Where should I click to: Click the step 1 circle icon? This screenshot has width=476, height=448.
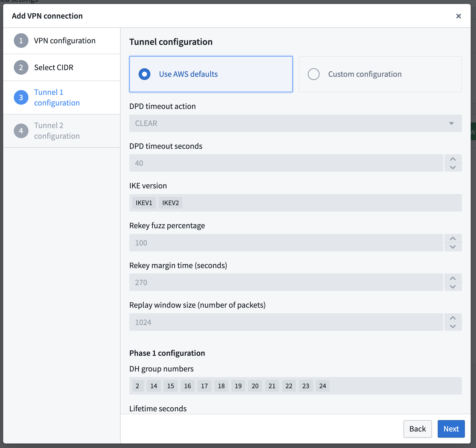(x=21, y=40)
